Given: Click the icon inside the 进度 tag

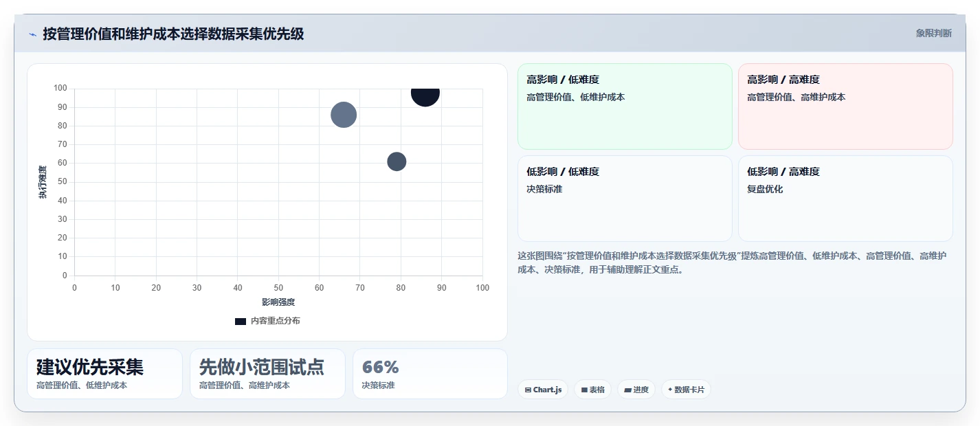Looking at the screenshot, I should point(627,390).
